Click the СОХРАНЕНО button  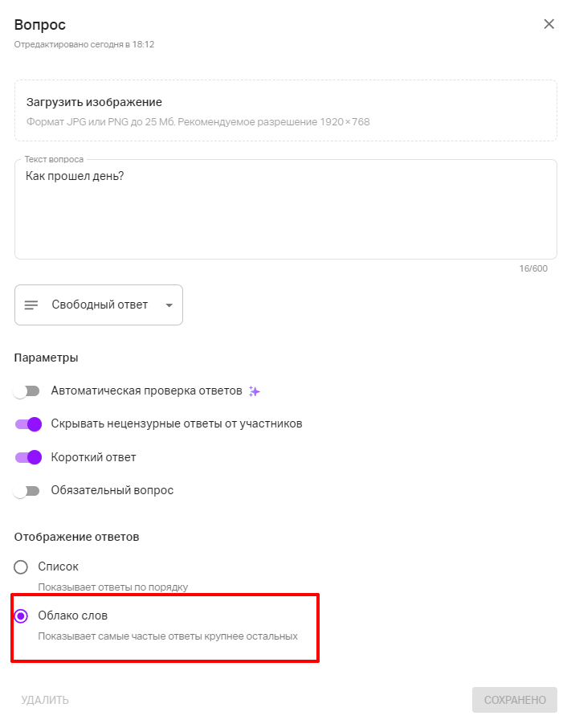[x=514, y=700]
